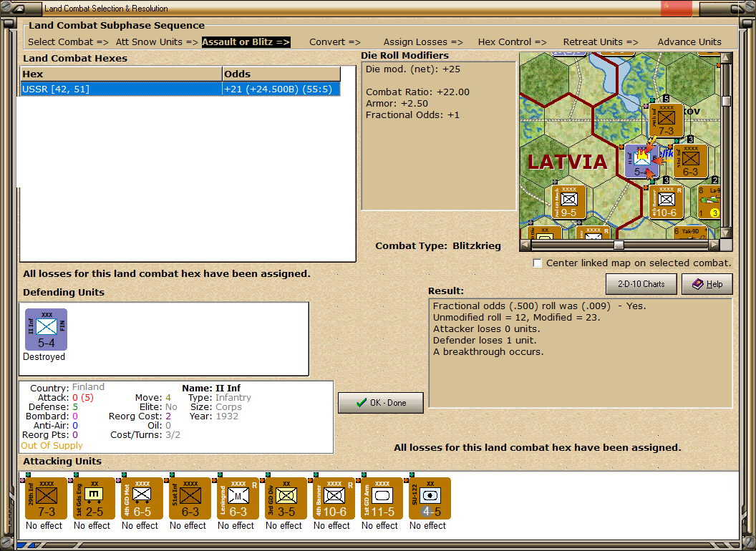
Task: Click the 7-3 infantry counter on the map
Action: (666, 120)
